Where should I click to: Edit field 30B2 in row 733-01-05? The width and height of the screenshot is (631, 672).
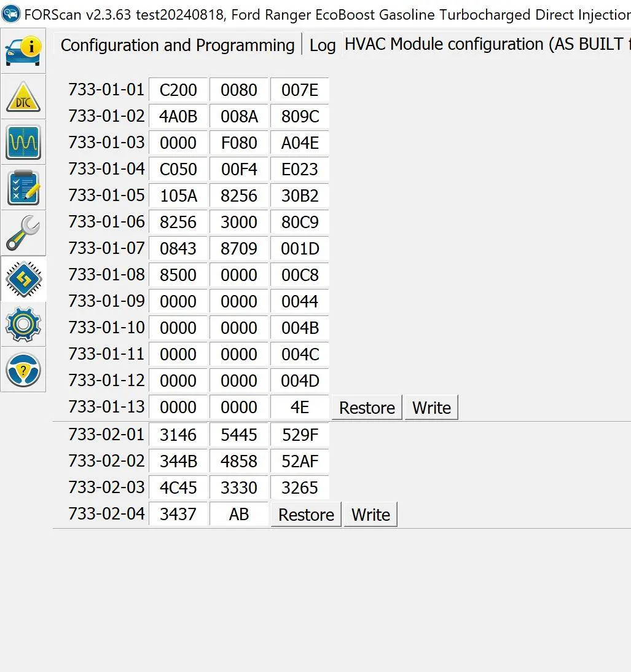[x=300, y=196]
